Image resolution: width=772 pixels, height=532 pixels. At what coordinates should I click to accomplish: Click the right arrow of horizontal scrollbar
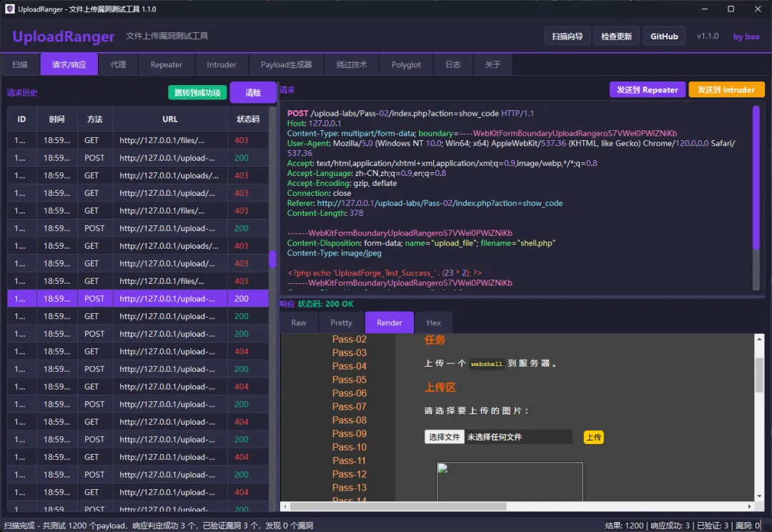[x=749, y=506]
